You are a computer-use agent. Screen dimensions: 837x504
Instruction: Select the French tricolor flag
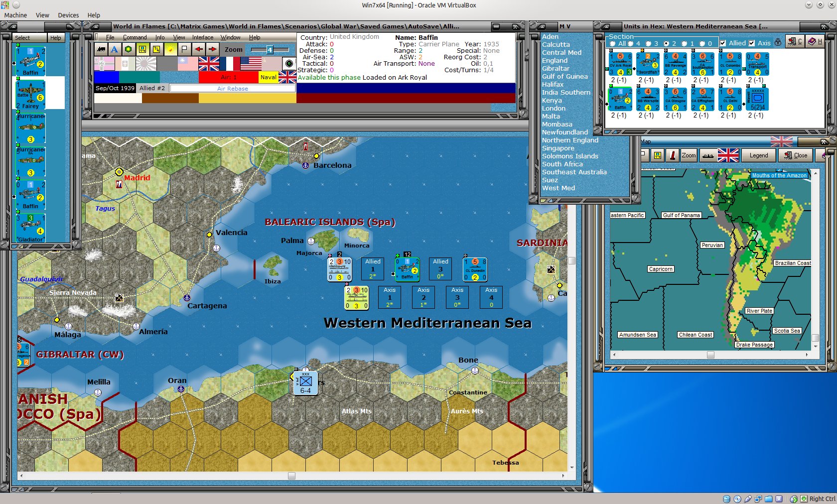230,64
